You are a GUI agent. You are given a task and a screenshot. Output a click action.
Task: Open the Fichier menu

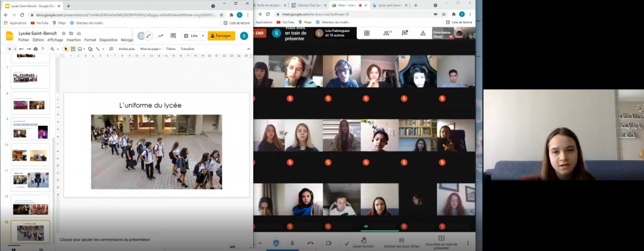pyautogui.click(x=24, y=40)
